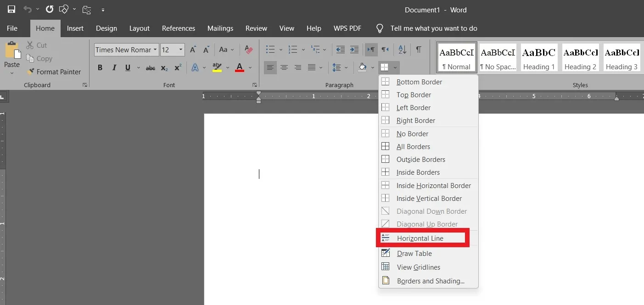This screenshot has height=305, width=644.
Task: Apply italic with the Italic icon
Action: tap(114, 68)
